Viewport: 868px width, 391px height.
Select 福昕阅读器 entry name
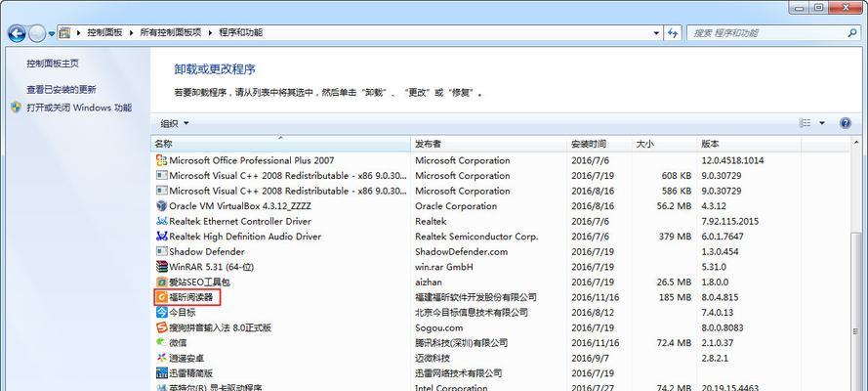pyautogui.click(x=191, y=297)
